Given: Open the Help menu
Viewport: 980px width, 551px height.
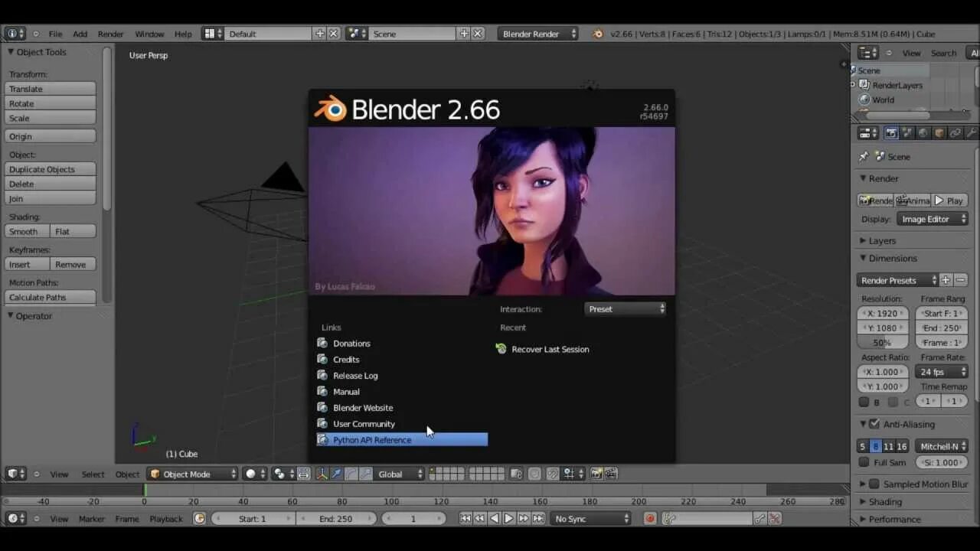Looking at the screenshot, I should [183, 34].
